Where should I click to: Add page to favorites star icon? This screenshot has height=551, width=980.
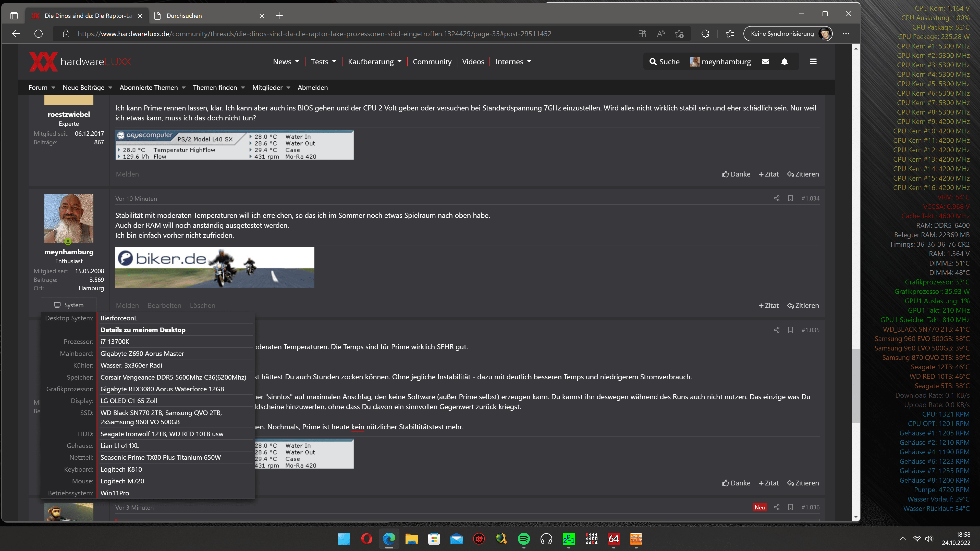[x=679, y=33]
